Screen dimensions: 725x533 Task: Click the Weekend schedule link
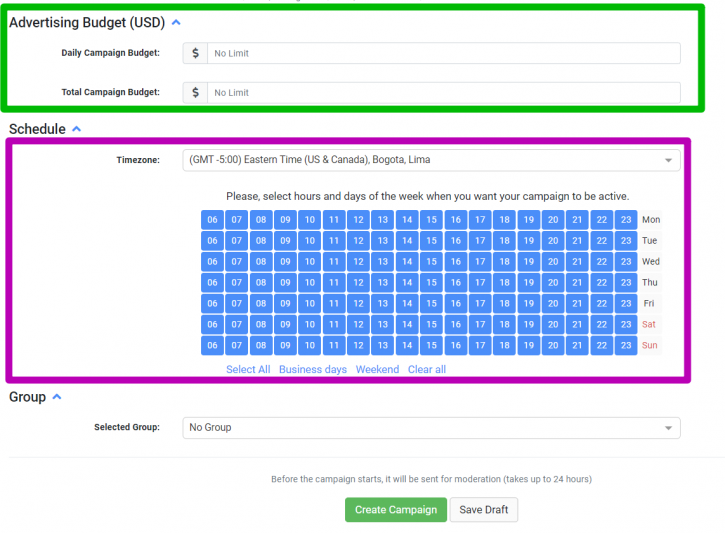[x=377, y=369]
